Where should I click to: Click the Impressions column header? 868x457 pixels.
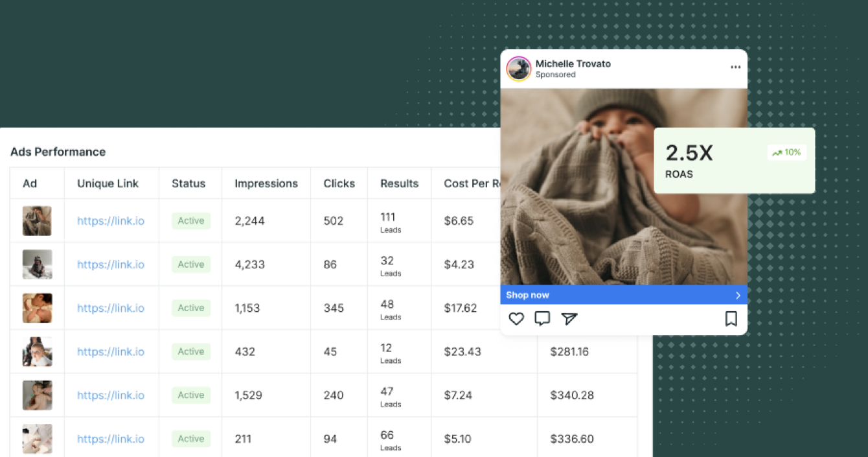pos(266,183)
